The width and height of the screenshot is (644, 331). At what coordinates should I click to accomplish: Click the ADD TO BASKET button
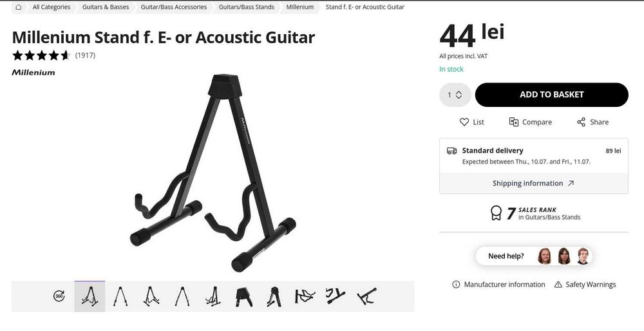pos(551,95)
